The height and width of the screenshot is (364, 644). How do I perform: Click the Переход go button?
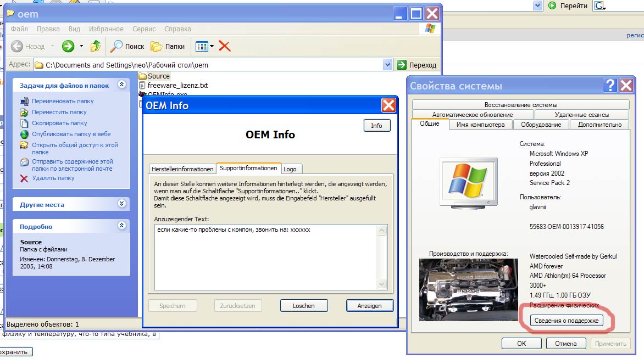(x=417, y=65)
